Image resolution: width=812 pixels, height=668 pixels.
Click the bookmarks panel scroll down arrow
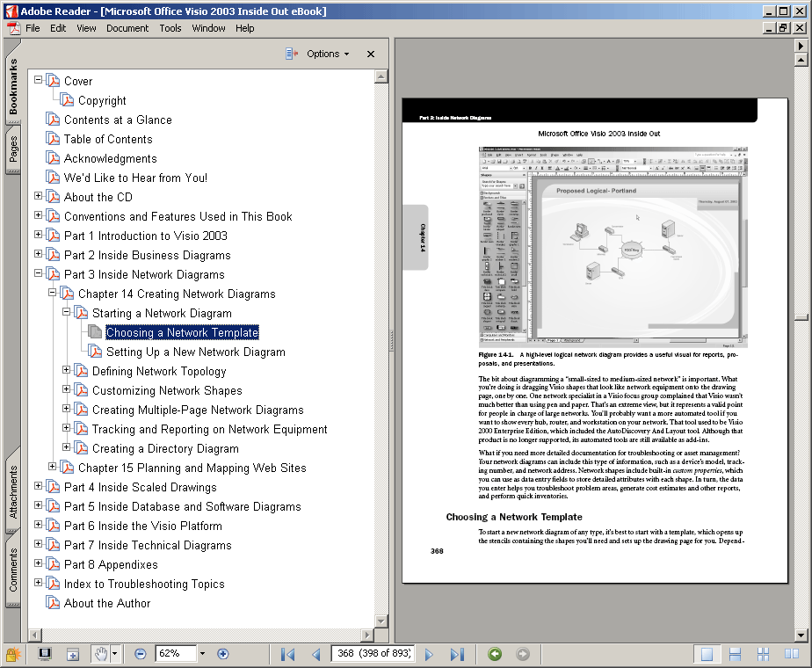[381, 621]
